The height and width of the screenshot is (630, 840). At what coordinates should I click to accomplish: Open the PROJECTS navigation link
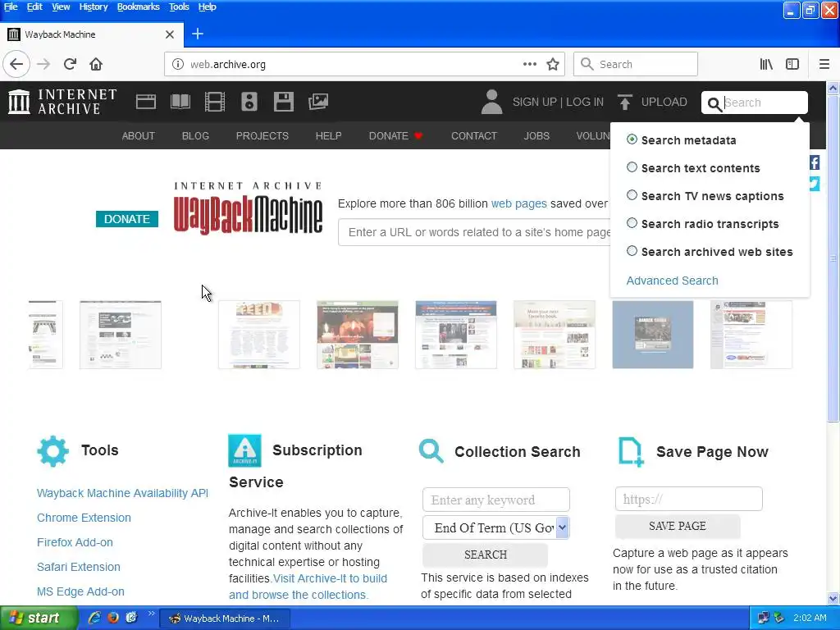262,135
